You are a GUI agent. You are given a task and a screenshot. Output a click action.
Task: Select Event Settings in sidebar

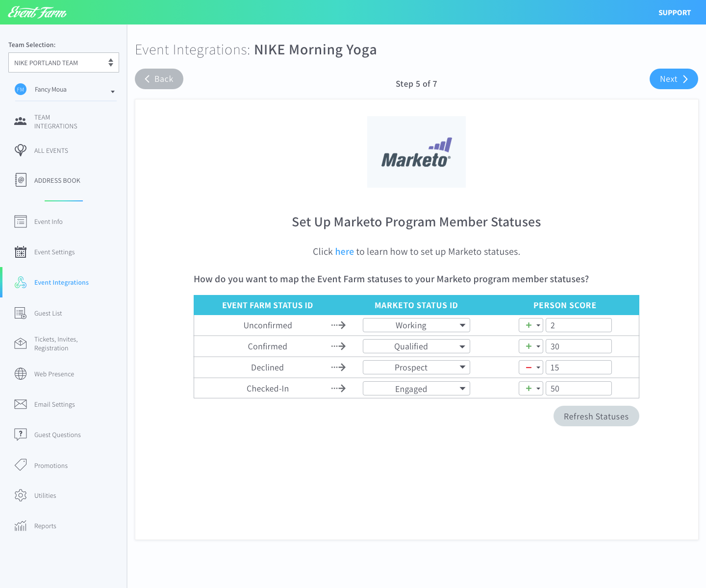click(x=54, y=252)
